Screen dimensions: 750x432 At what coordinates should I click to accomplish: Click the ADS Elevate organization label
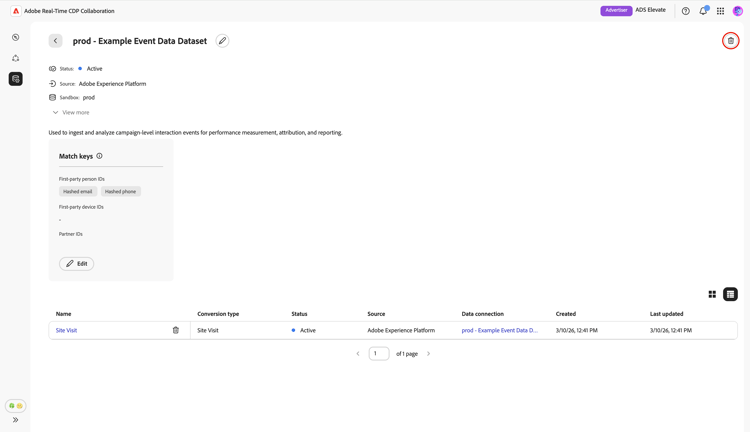click(651, 10)
